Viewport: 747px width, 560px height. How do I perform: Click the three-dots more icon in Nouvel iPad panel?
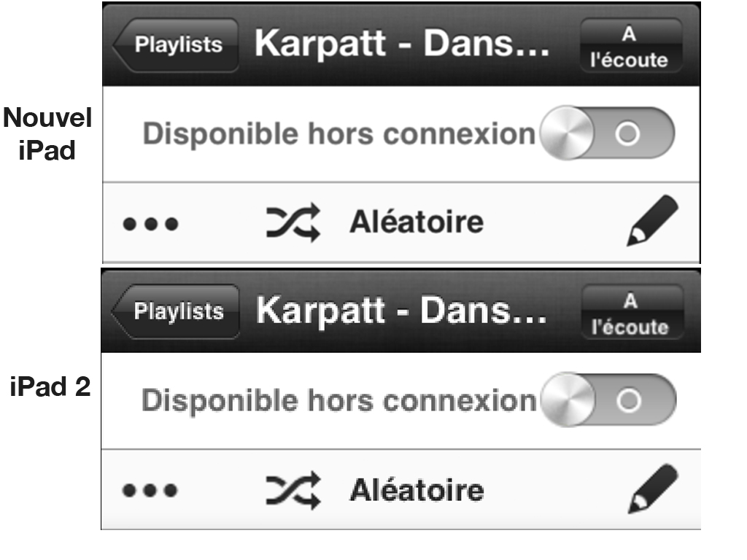pos(150,223)
